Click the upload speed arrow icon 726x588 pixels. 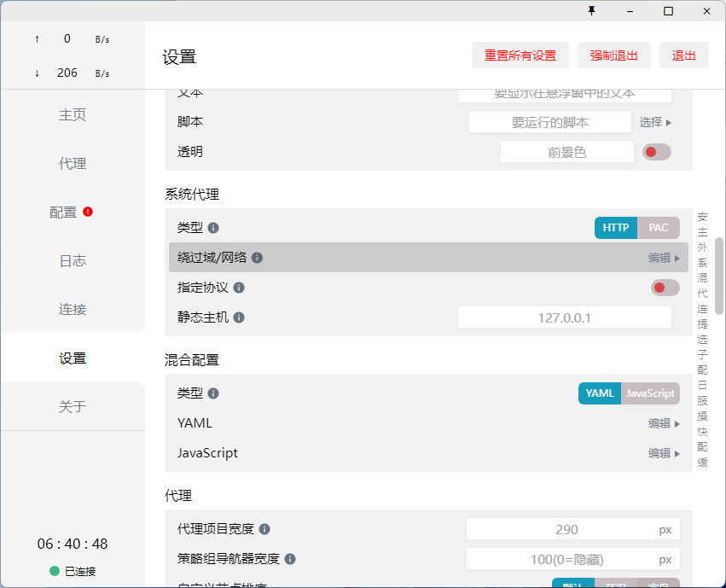pyautogui.click(x=37, y=39)
